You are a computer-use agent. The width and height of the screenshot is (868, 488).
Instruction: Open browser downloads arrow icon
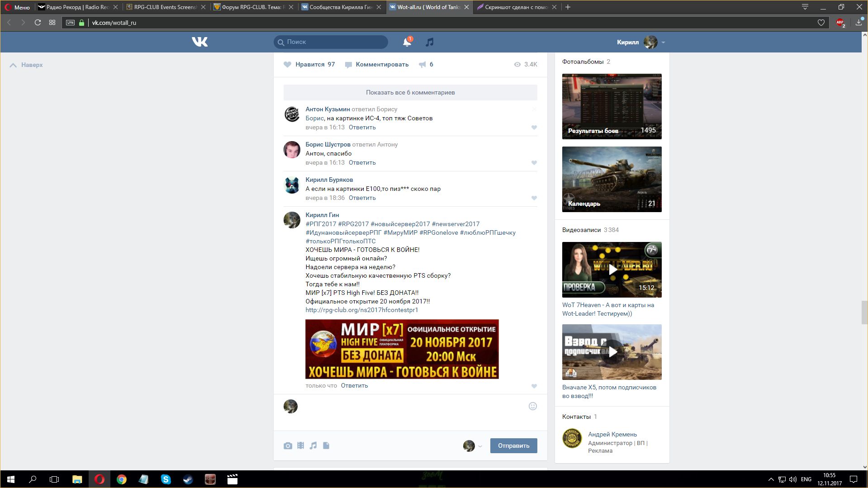point(859,23)
